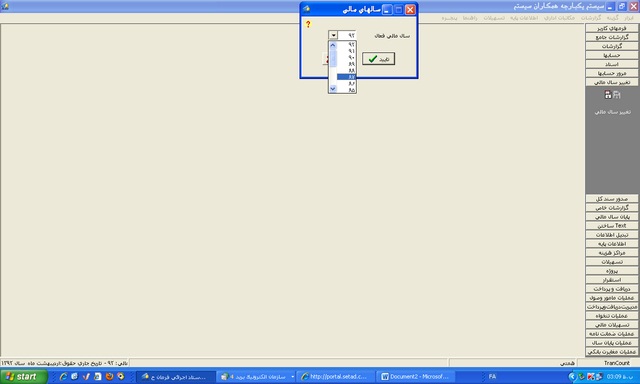Open the گزارشات جامع sidebar section
The height and width of the screenshot is (384, 640).
612,37
